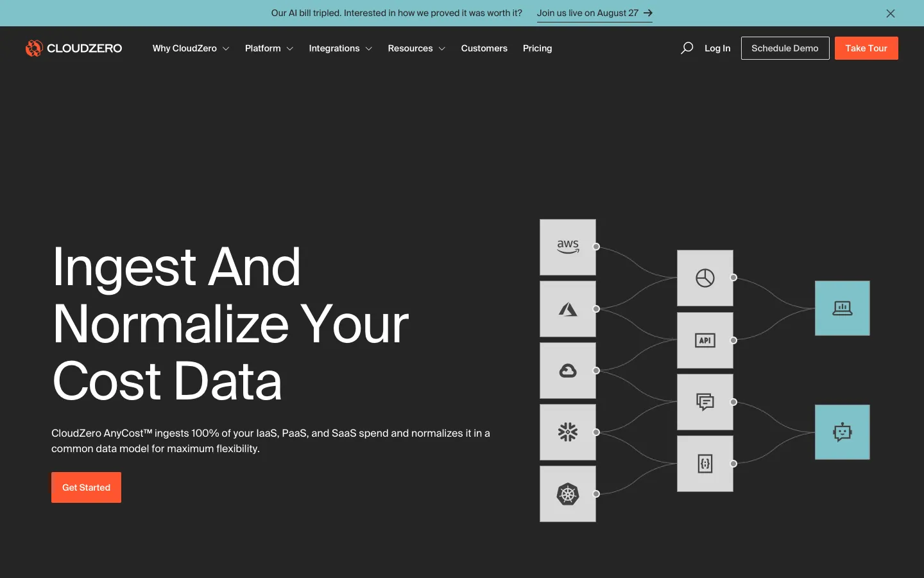Click the Google Cloud icon tile
924x578 pixels.
click(x=568, y=371)
